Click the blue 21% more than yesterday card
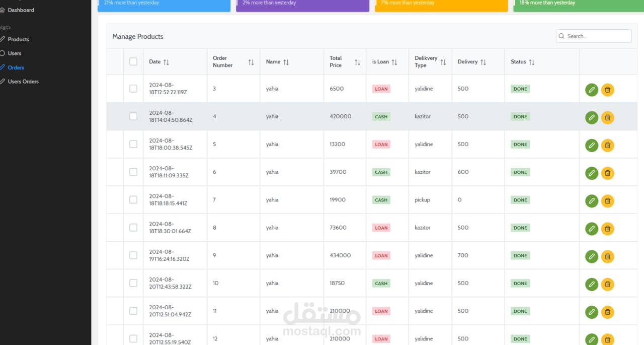The height and width of the screenshot is (345, 644). pyautogui.click(x=164, y=5)
